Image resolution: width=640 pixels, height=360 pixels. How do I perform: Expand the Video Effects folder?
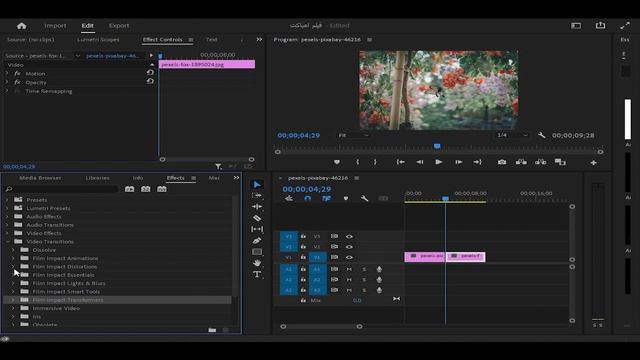point(7,233)
